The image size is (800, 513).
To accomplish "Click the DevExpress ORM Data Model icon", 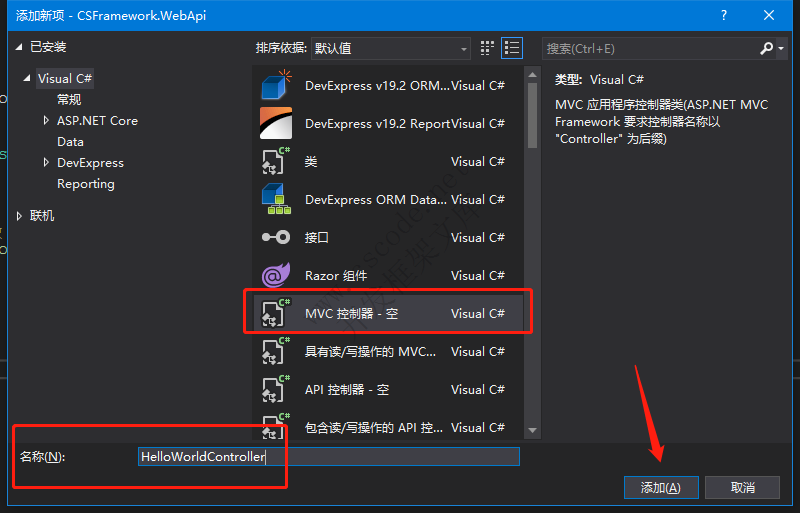I will point(276,199).
